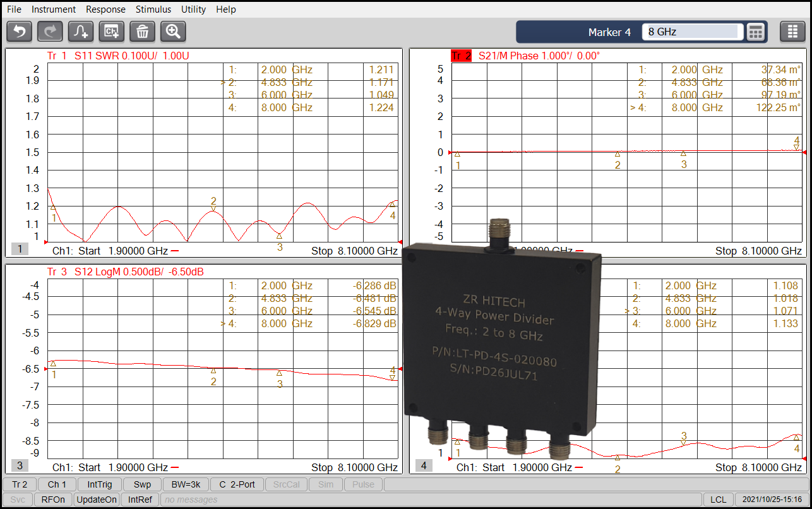
Task: Select marker 2 triangle on S11 SWR trace
Action: 213,208
